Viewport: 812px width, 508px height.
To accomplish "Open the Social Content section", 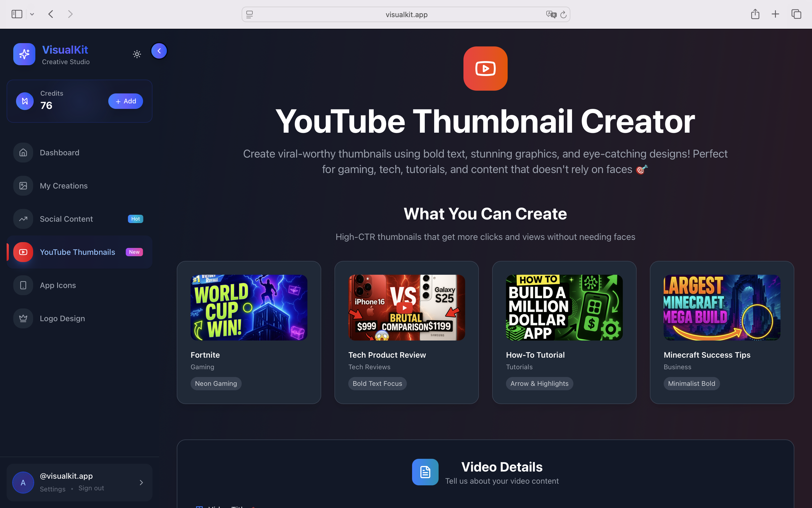I will click(x=80, y=219).
